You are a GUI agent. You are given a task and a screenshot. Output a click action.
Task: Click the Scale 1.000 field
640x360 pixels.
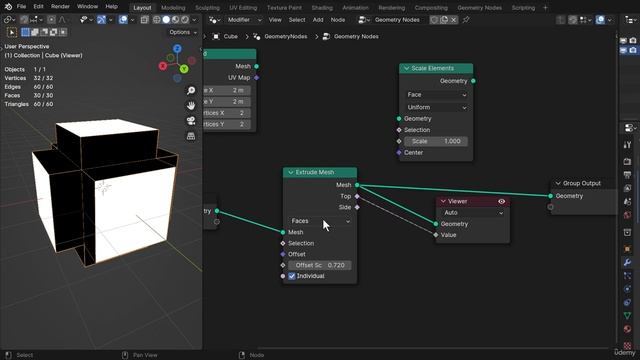[x=436, y=141]
